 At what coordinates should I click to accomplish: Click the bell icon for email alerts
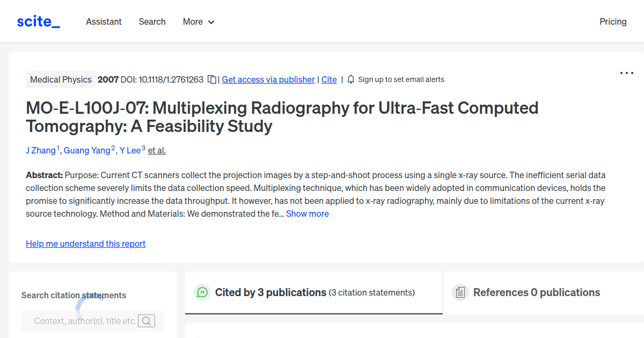[x=350, y=79]
